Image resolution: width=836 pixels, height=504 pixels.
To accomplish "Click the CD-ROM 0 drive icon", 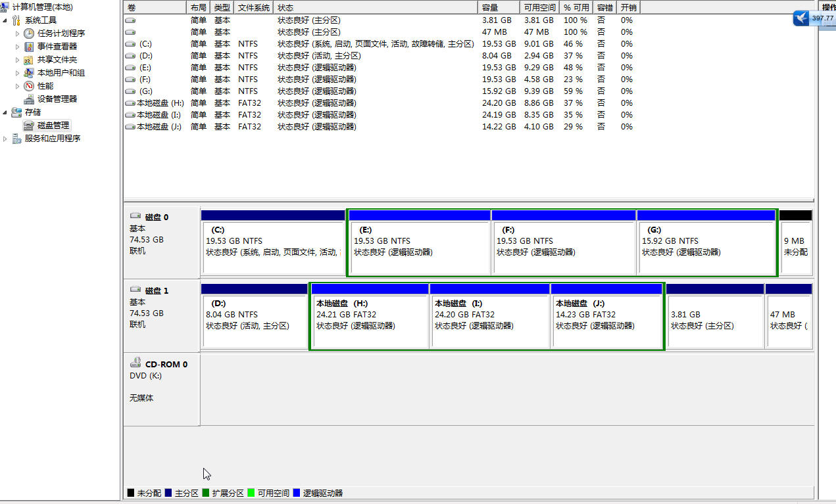I will pos(135,363).
